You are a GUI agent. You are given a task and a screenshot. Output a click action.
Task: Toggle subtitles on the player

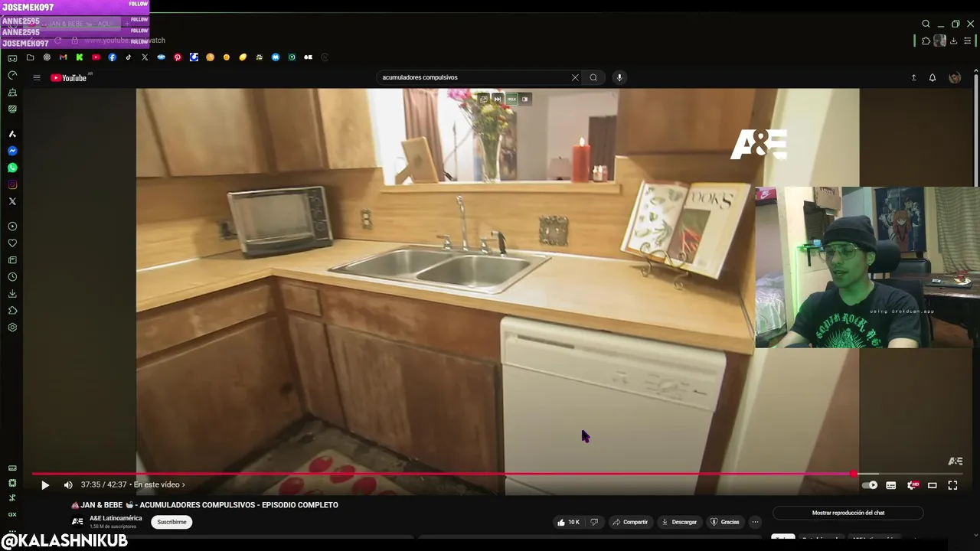point(891,485)
